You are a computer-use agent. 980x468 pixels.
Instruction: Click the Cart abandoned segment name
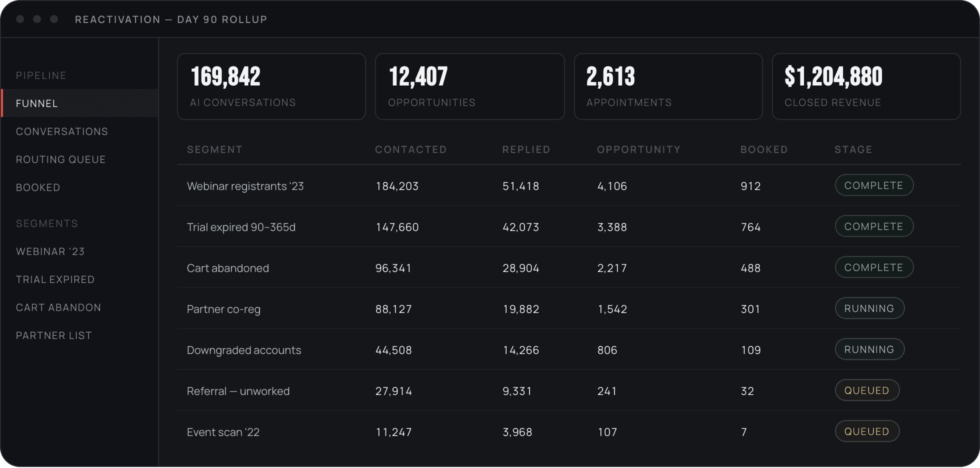[228, 268]
